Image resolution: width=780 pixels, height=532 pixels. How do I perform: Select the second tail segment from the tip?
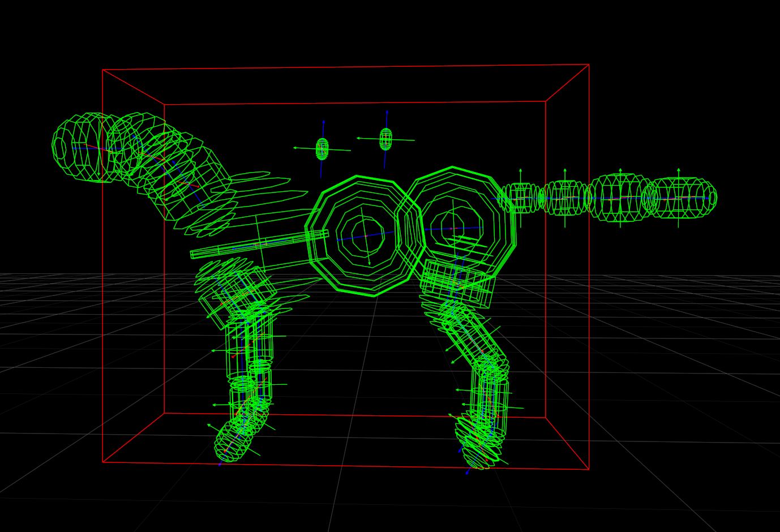[620, 198]
